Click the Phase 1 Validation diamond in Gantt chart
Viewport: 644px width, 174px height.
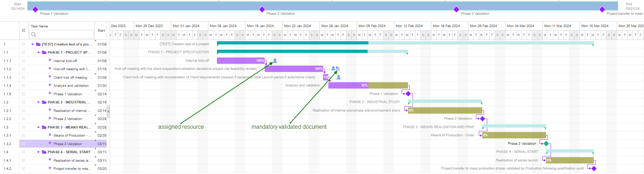pos(408,94)
